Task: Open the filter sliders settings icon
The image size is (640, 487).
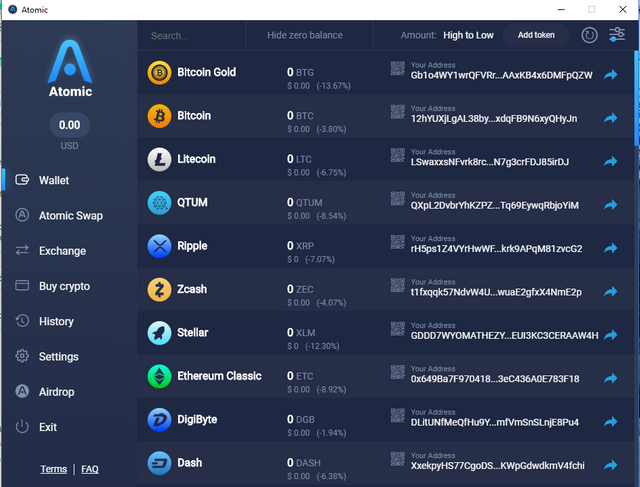Action: [x=617, y=35]
